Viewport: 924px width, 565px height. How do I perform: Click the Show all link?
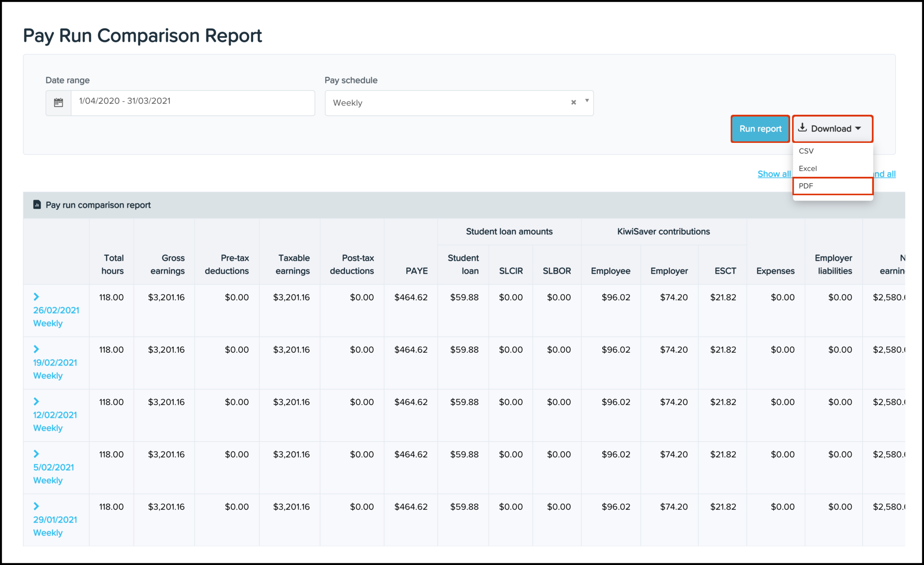(x=774, y=174)
